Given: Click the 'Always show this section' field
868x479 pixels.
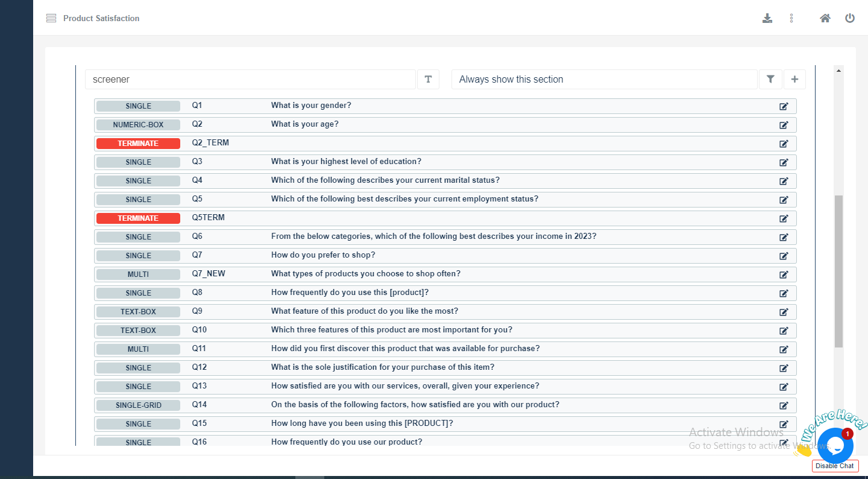Looking at the screenshot, I should point(604,80).
